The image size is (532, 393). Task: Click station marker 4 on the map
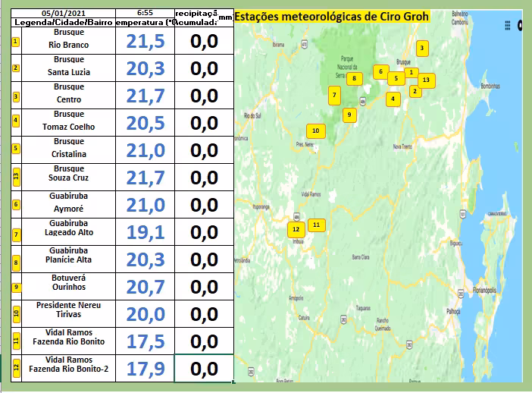[393, 99]
